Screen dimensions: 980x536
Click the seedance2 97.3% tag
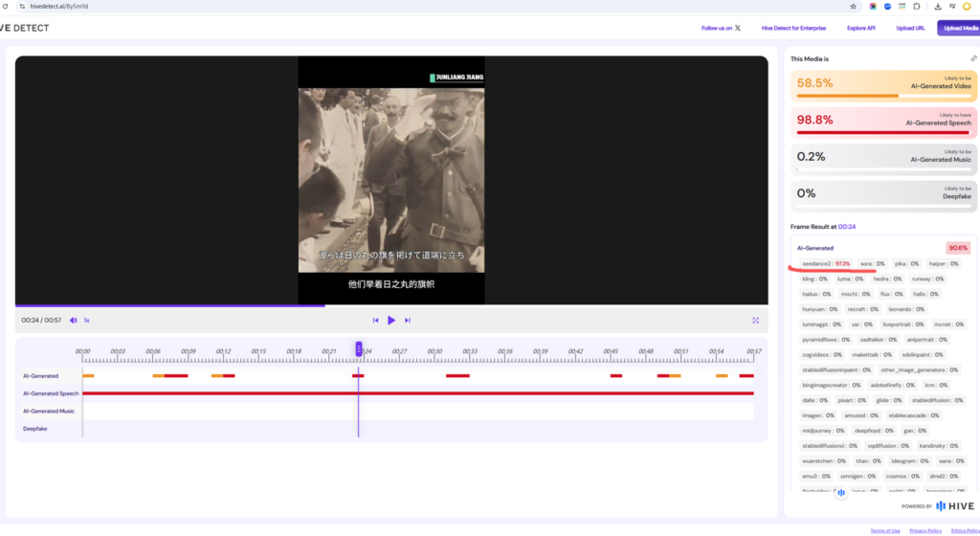click(826, 263)
